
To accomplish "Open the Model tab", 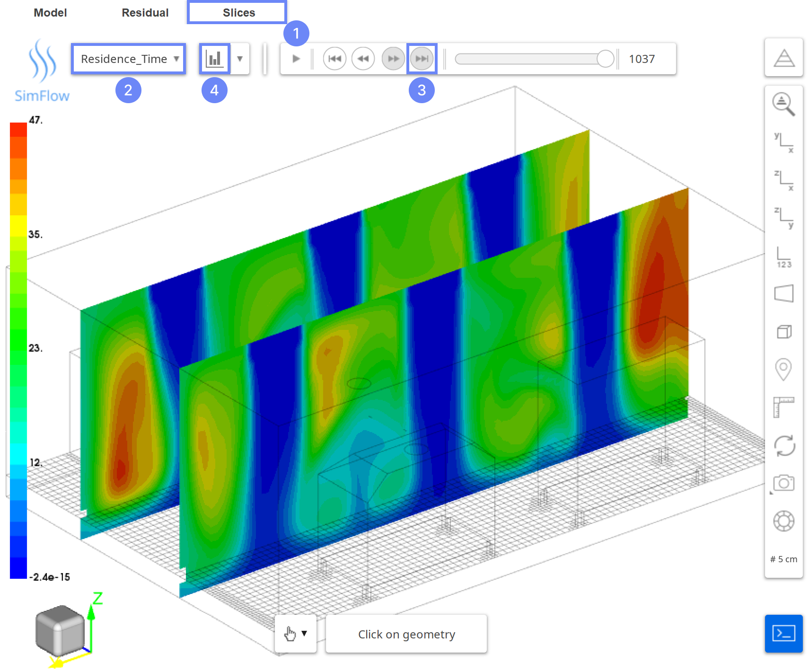I will point(50,13).
